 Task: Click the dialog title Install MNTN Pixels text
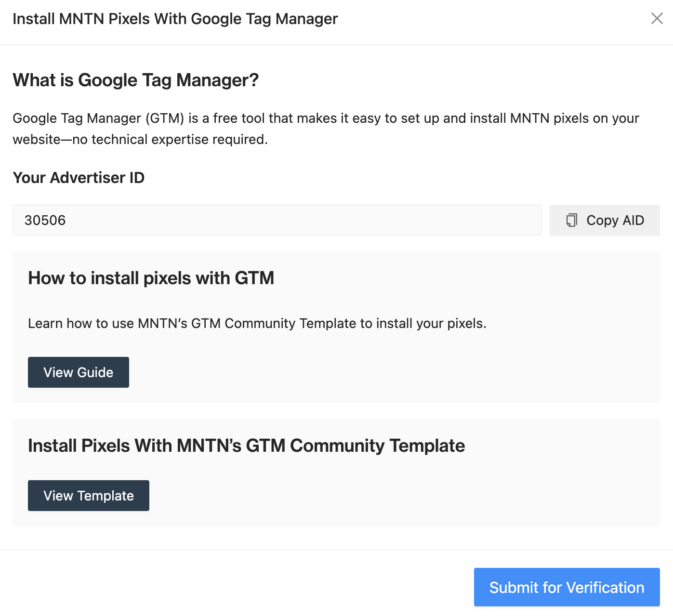(x=175, y=19)
